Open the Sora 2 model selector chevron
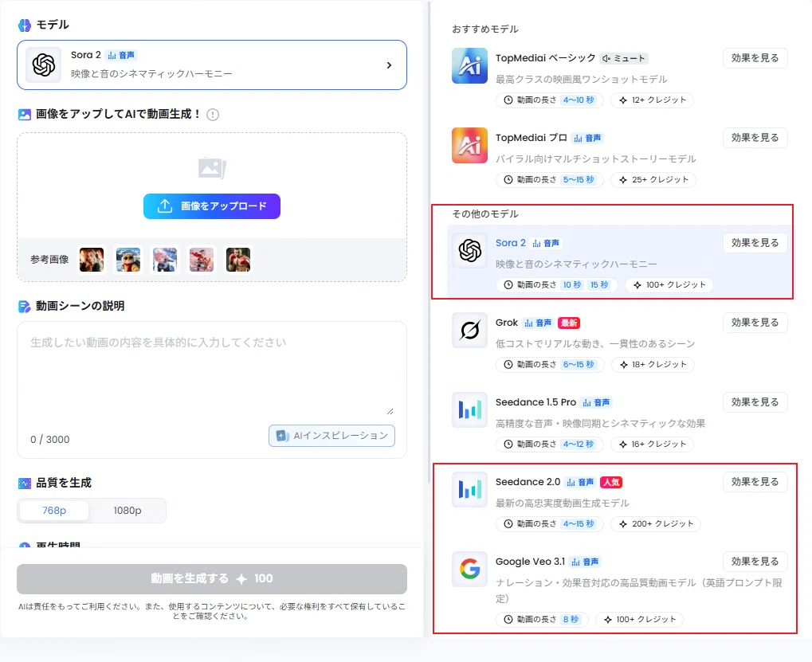Screen dimensions: 812x662 pyautogui.click(x=389, y=65)
